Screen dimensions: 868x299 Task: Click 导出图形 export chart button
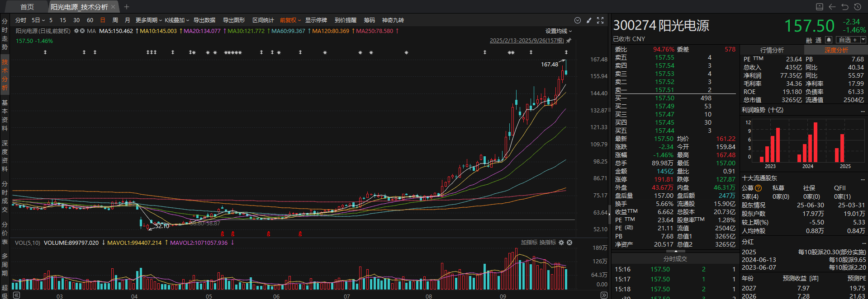click(234, 20)
